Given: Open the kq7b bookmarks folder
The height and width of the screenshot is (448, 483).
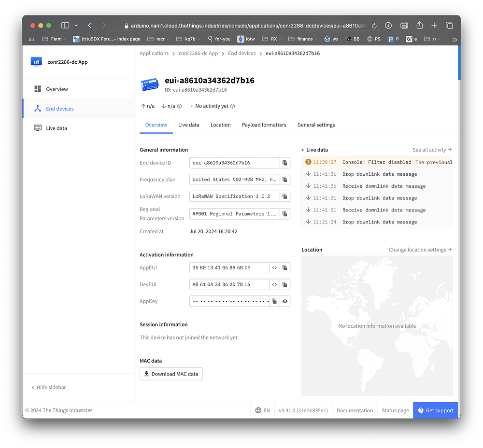Looking at the screenshot, I should pyautogui.click(x=188, y=39).
